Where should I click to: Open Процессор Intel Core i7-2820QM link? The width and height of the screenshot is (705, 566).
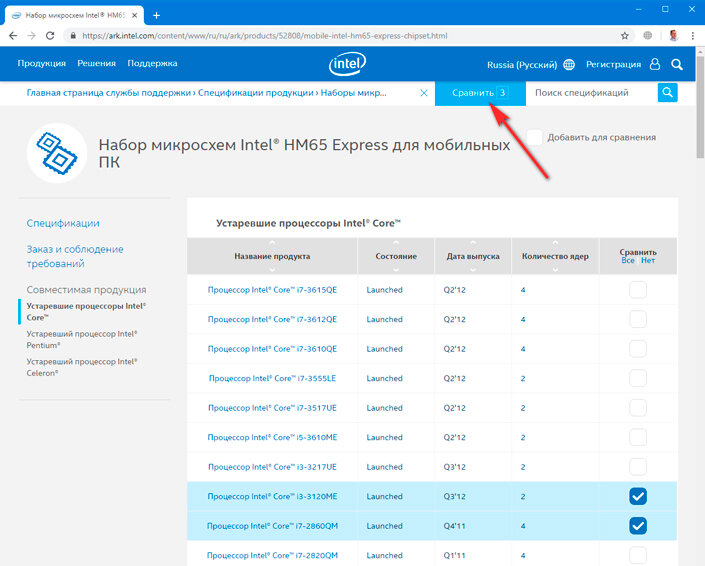point(272,555)
